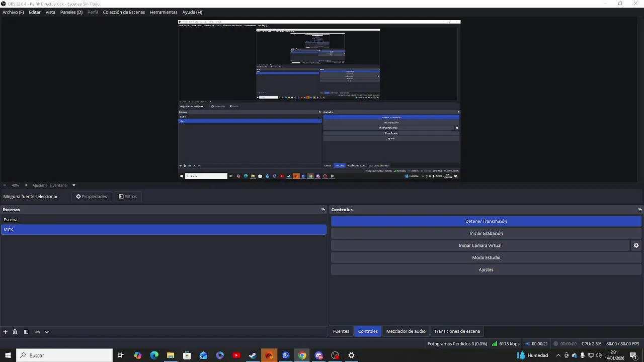Open source Propiedades button
Image resolution: width=644 pixels, height=362 pixels.
(92, 197)
